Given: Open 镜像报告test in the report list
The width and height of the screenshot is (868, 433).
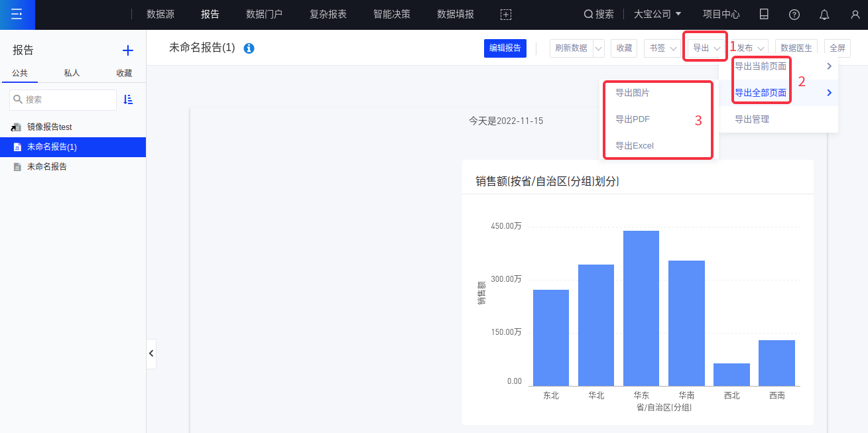Looking at the screenshot, I should [x=49, y=127].
